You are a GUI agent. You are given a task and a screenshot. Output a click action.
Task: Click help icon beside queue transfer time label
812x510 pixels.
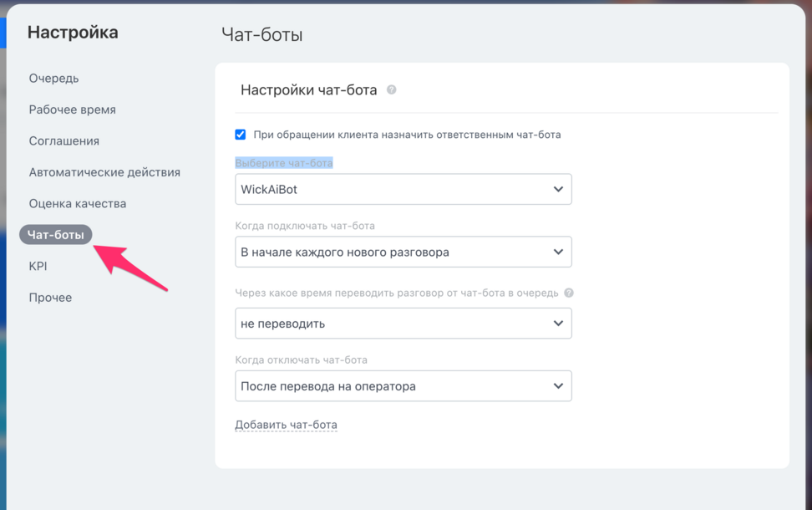(x=569, y=293)
